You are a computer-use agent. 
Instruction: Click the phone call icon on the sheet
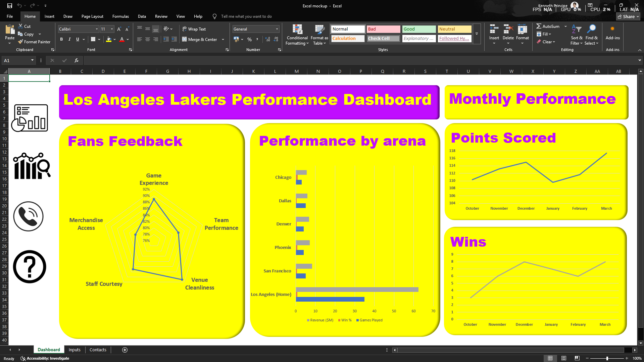click(x=28, y=216)
